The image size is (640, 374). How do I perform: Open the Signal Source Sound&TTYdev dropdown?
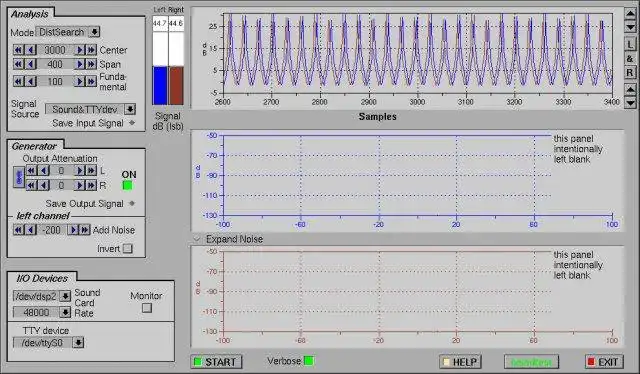130,109
